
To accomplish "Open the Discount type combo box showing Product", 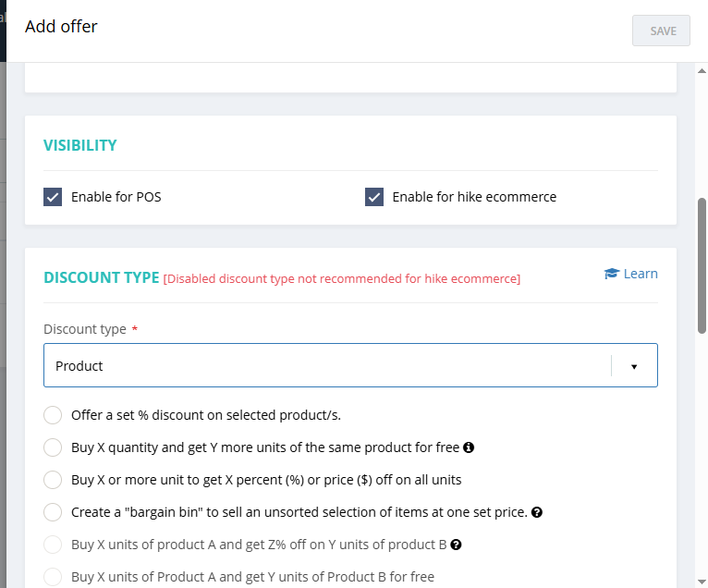I will coord(323,365).
